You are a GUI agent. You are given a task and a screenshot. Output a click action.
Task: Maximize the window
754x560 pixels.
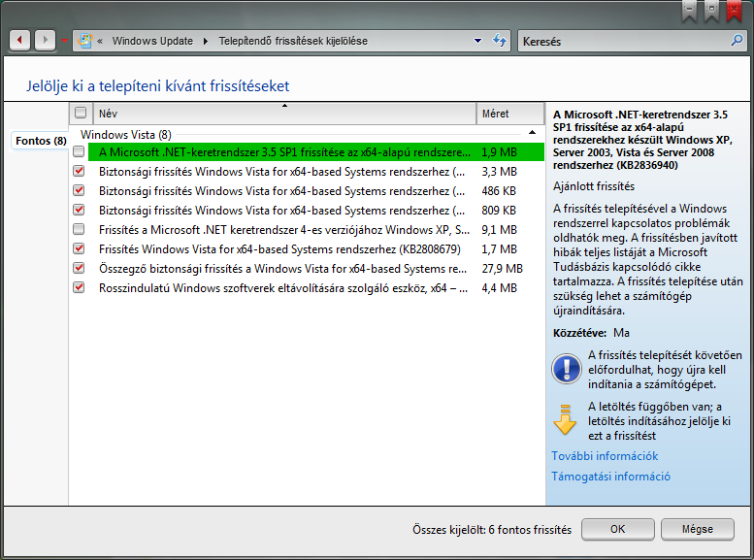[x=711, y=10]
